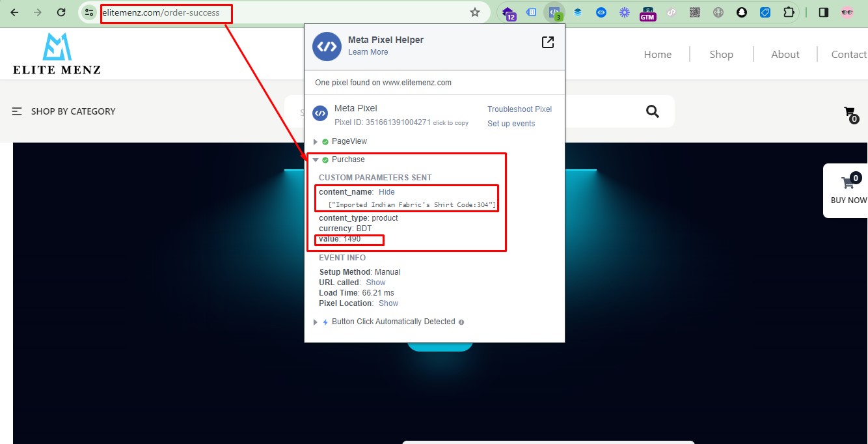Open Meta Pixel Helper in external window
The width and height of the screenshot is (868, 444).
[x=548, y=42]
